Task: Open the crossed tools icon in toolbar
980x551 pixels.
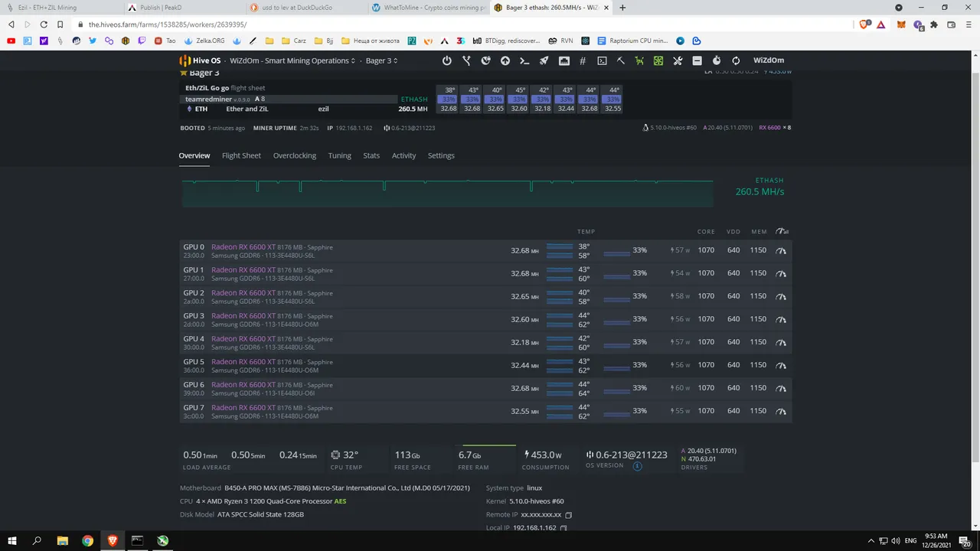Action: (678, 60)
